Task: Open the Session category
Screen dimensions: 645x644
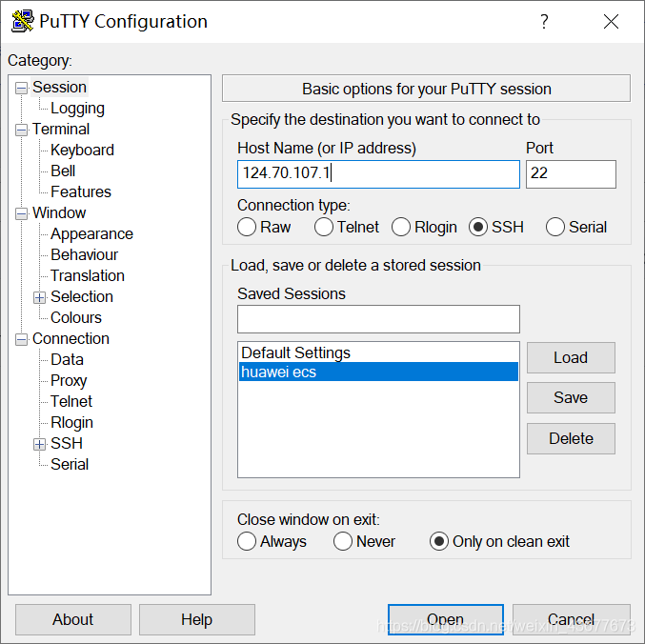Action: coord(59,88)
